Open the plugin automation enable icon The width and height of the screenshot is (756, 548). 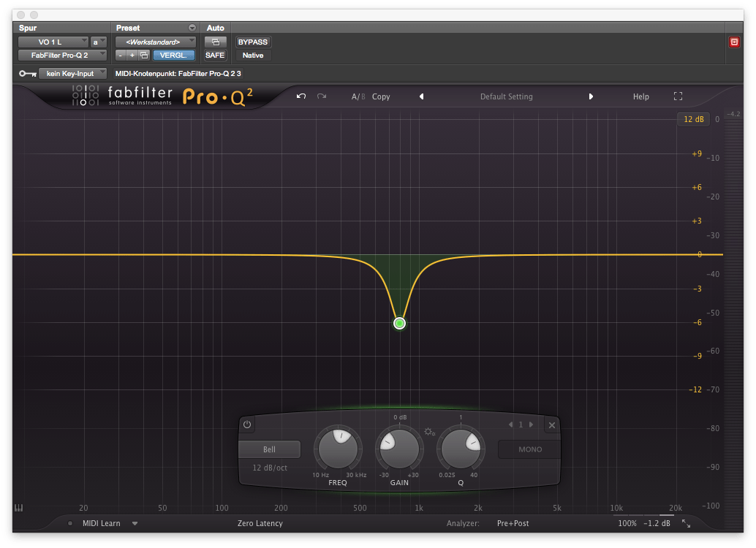pyautogui.click(x=216, y=42)
